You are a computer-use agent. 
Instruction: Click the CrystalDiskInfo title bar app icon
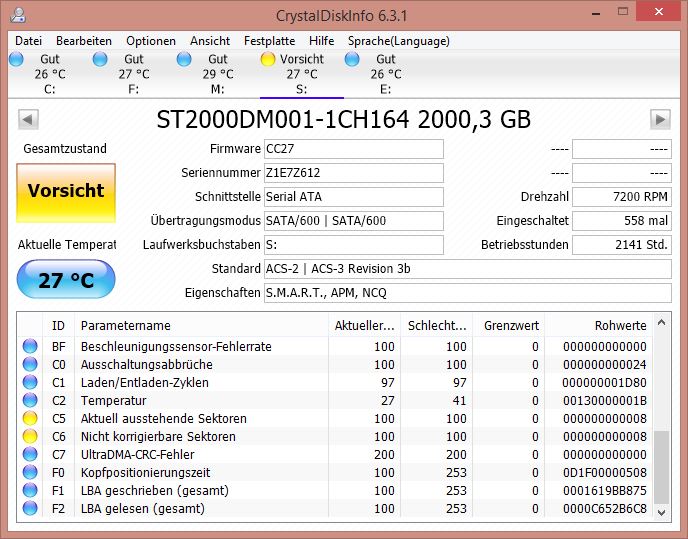18,14
